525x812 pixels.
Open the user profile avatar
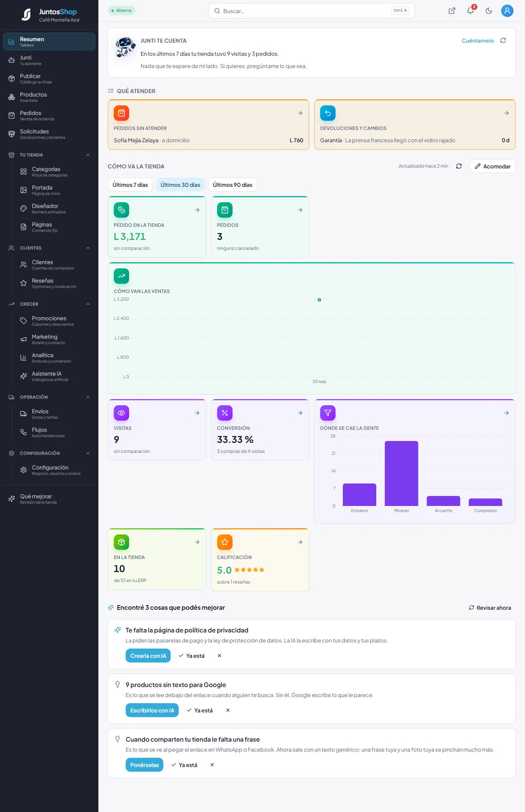[507, 11]
